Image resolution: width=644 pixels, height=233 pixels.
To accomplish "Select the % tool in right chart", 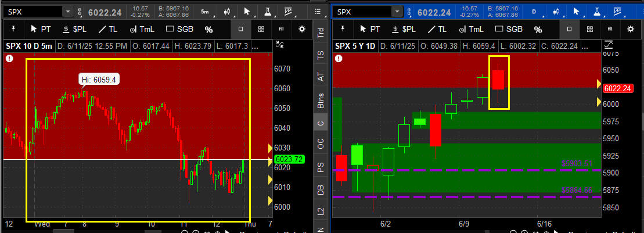I will pyautogui.click(x=538, y=30).
